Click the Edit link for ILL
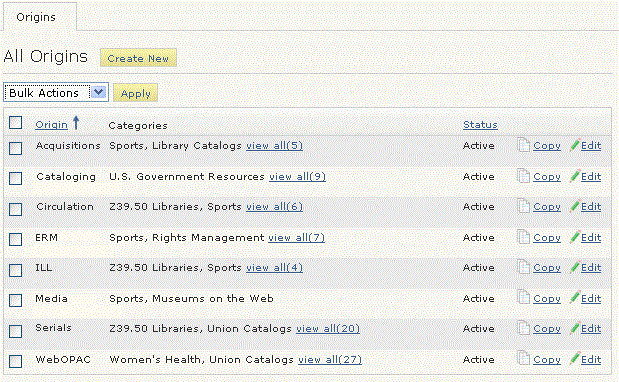This screenshot has height=382, width=619. pyautogui.click(x=591, y=268)
